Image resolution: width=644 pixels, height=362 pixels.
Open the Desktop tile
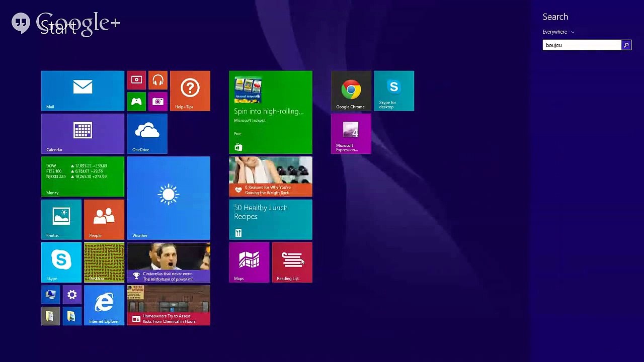click(104, 262)
